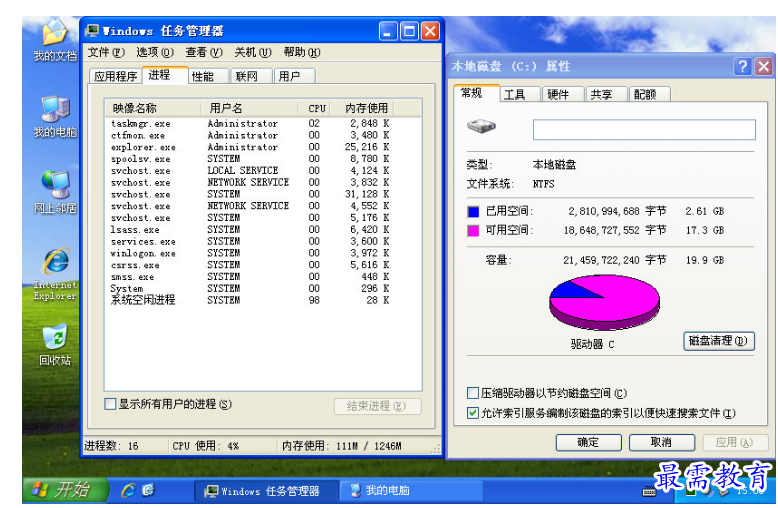The image size is (778, 508).
Task: Switch to 硬件 tab in disk properties
Action: (x=563, y=94)
